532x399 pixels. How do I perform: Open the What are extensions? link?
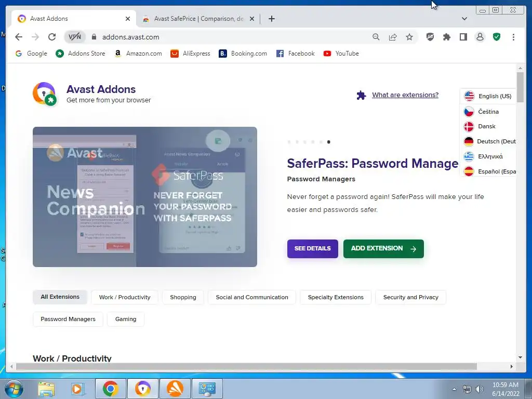coord(405,95)
